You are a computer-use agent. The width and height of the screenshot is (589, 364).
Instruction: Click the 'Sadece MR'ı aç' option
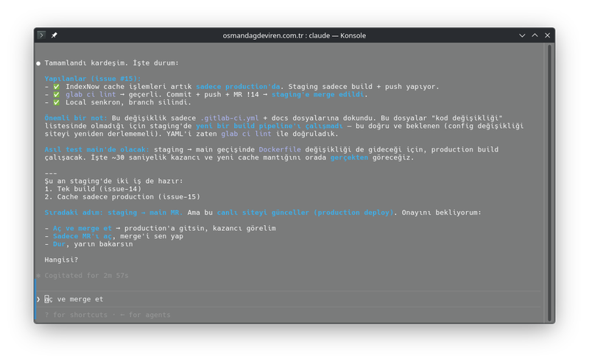click(x=82, y=236)
